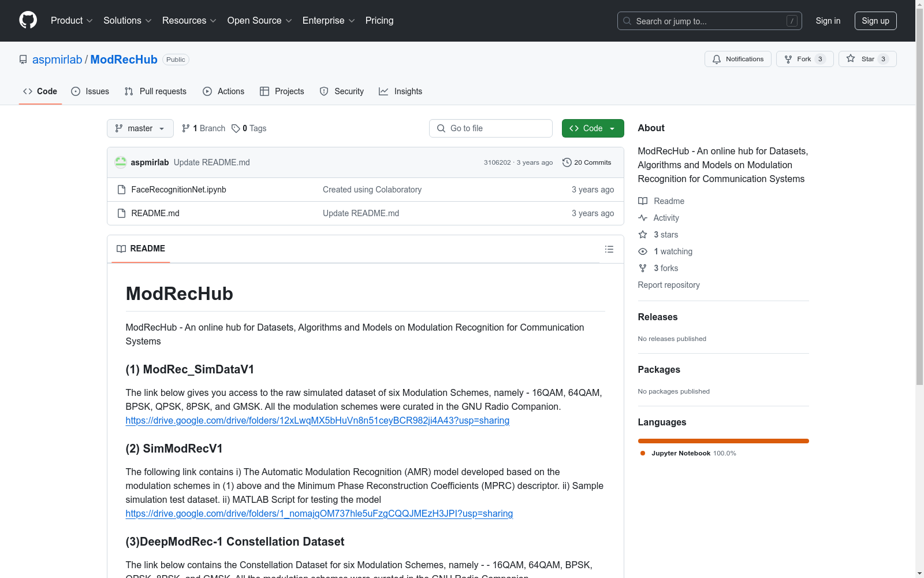Image resolution: width=924 pixels, height=578 pixels.
Task: Open the Activity link
Action: [659, 218]
